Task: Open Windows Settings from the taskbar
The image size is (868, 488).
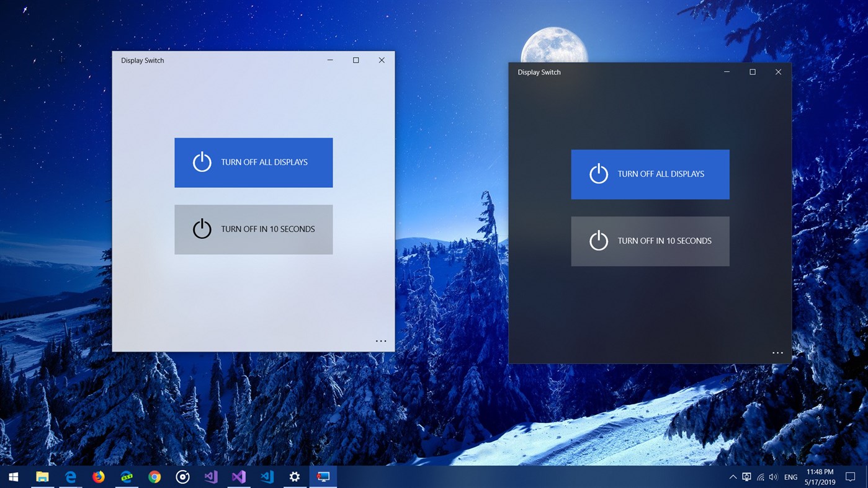Action: (294, 477)
